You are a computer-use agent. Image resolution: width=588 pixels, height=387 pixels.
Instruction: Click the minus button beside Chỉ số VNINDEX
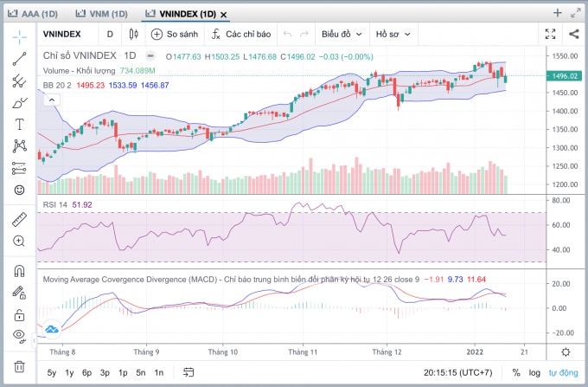click(x=150, y=56)
